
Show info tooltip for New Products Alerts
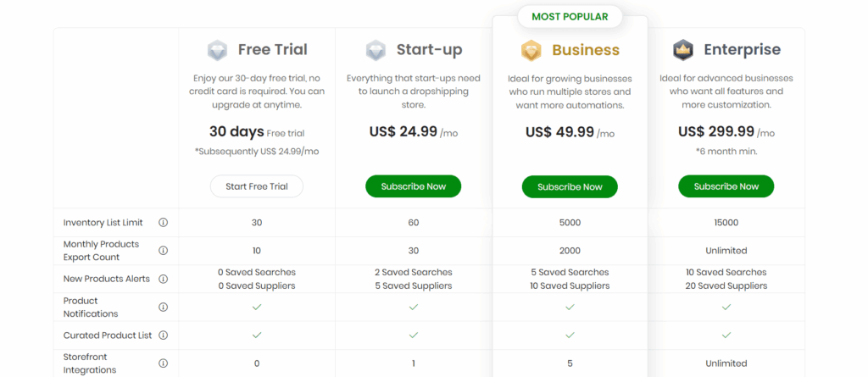tap(164, 279)
